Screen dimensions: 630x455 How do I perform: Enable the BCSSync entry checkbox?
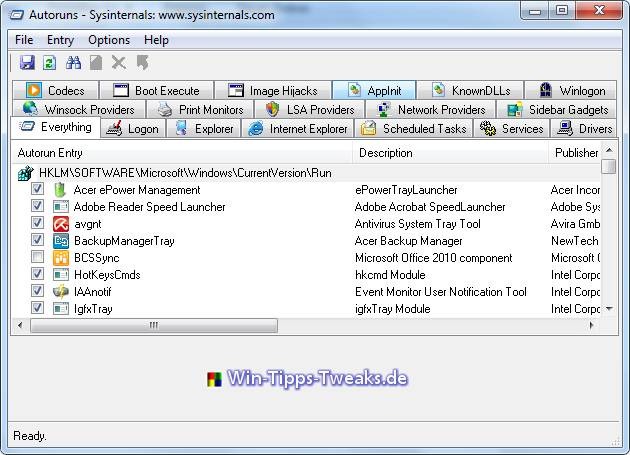click(37, 256)
